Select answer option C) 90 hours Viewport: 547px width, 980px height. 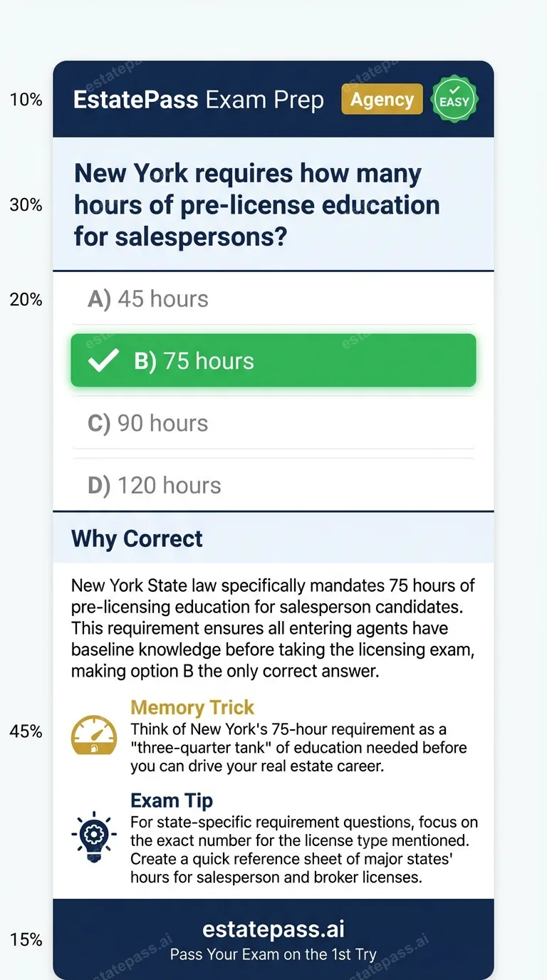coord(273,422)
